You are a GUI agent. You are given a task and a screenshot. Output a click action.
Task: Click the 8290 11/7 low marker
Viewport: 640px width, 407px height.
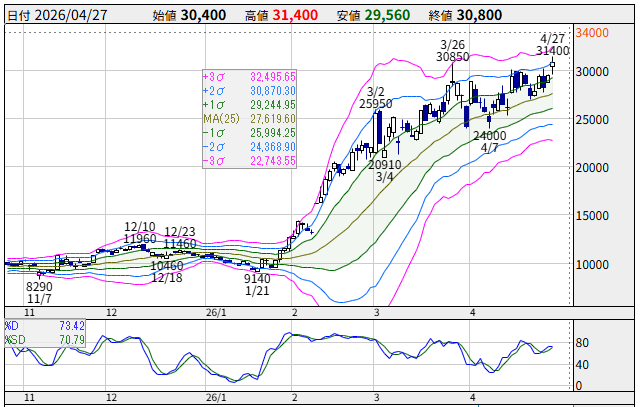click(39, 291)
